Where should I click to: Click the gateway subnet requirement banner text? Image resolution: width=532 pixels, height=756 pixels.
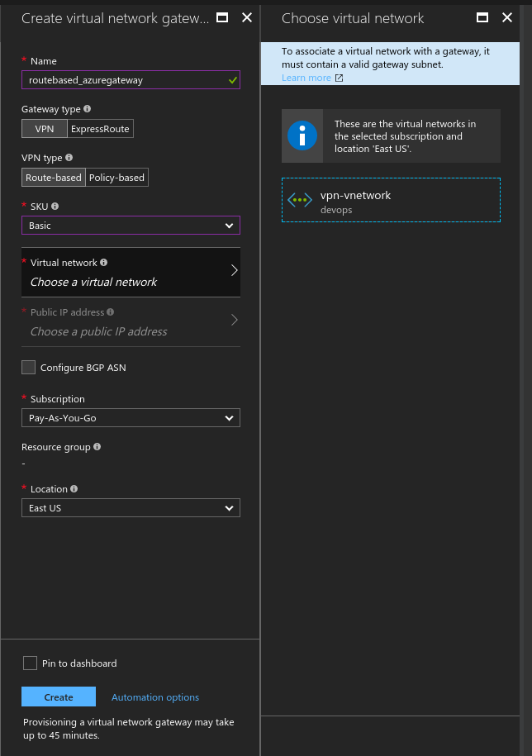[x=386, y=58]
